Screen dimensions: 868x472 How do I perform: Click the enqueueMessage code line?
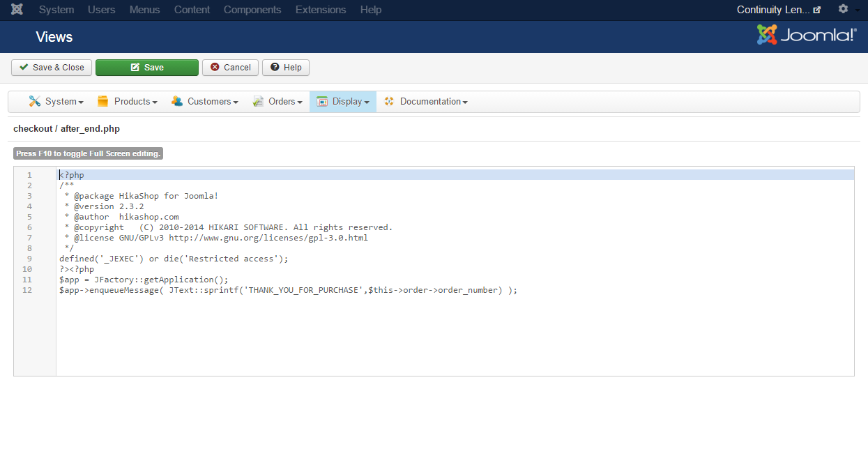[289, 290]
